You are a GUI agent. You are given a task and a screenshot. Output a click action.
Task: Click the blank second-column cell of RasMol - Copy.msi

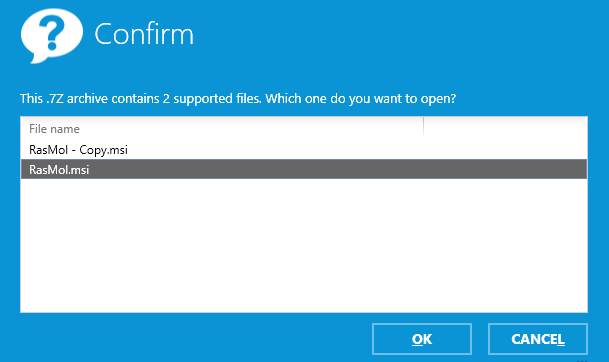tap(505, 150)
